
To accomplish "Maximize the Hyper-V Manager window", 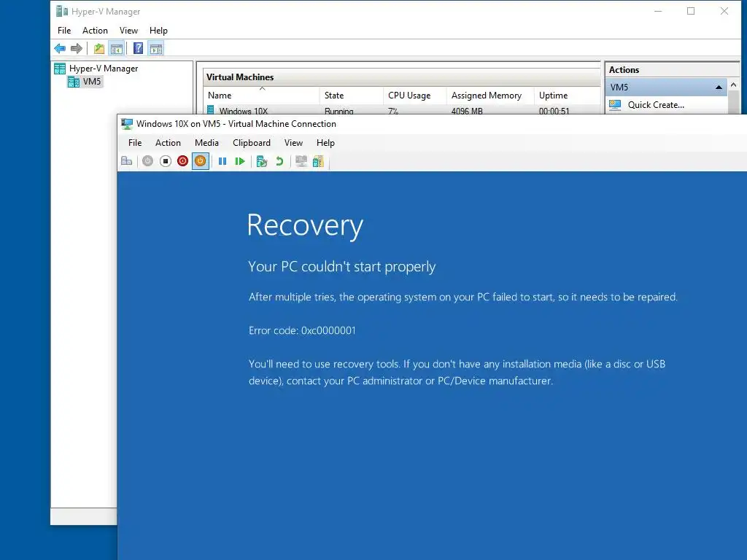I will [x=691, y=11].
